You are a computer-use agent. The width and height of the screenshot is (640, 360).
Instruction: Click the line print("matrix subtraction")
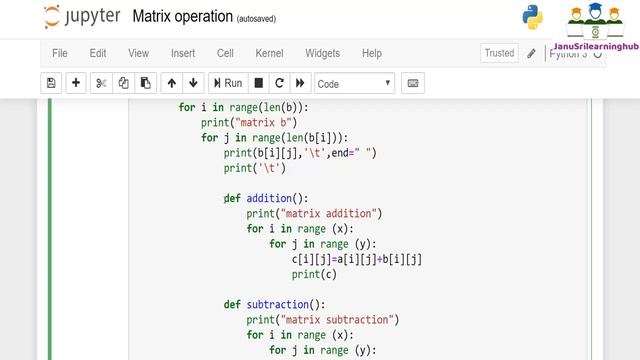(322, 320)
